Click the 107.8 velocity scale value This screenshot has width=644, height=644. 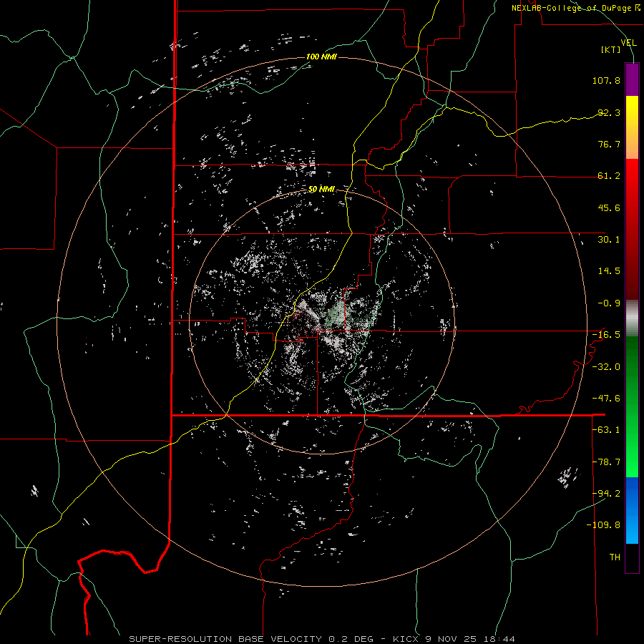[606, 80]
